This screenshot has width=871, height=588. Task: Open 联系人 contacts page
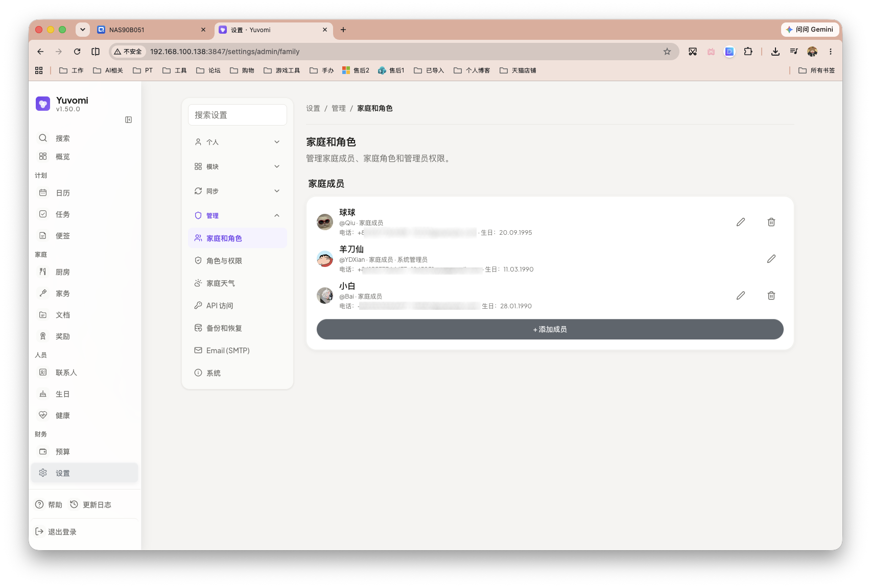pos(85,373)
